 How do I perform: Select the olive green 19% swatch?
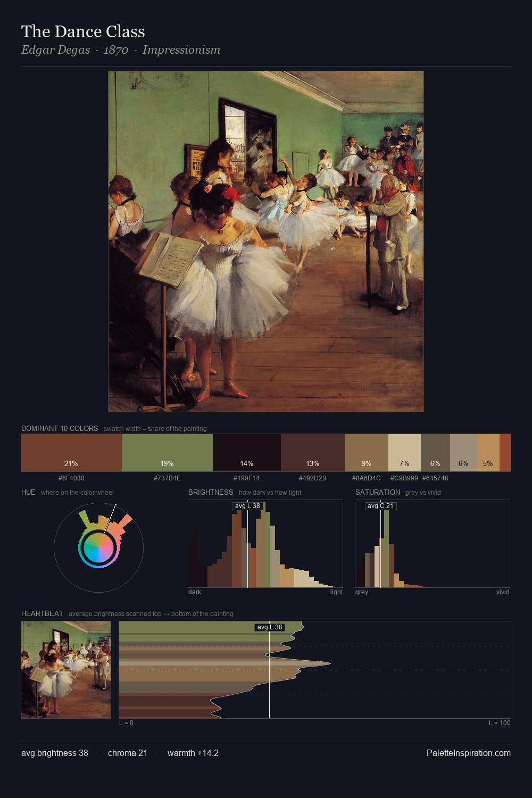pyautogui.click(x=167, y=453)
